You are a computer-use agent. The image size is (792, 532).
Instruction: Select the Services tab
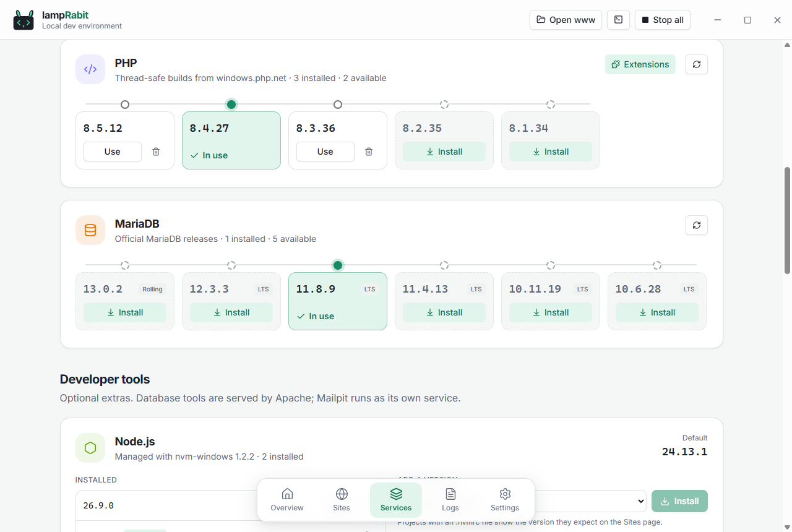(396, 500)
